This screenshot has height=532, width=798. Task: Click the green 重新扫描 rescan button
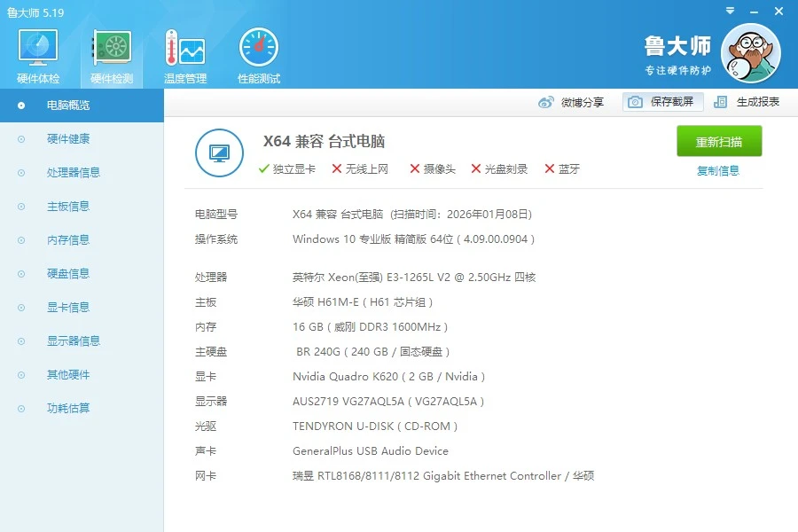[x=719, y=141]
